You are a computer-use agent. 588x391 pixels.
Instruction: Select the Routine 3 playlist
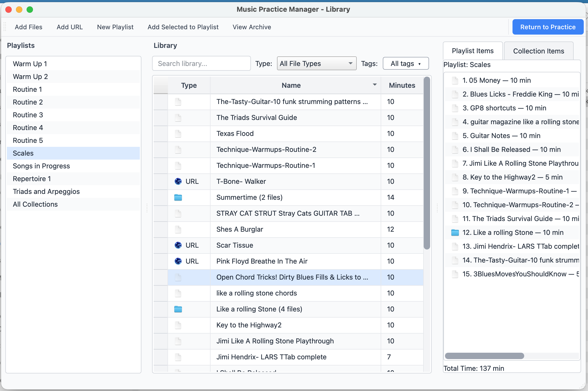click(73, 115)
